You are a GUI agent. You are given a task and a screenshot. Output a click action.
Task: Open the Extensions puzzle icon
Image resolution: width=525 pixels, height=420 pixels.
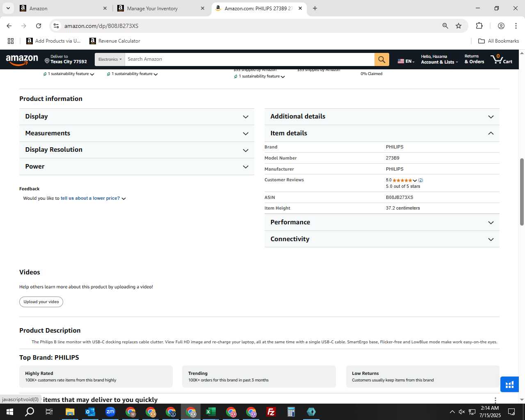(479, 26)
